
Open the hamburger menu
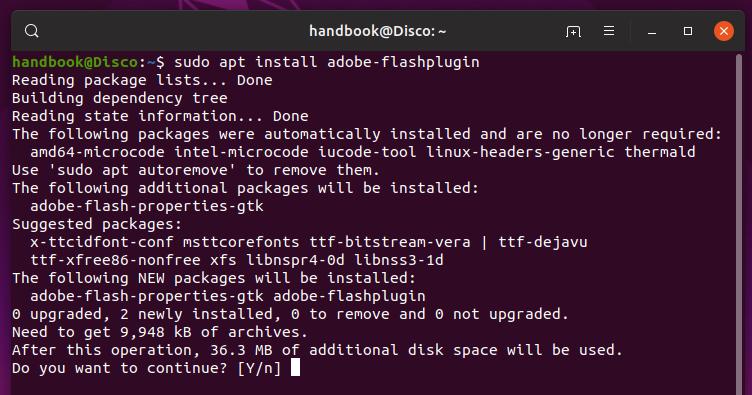[609, 31]
